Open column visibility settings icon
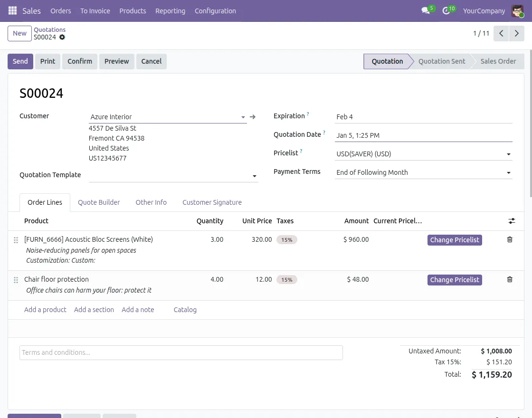Screen dimensions: 532x418 (x=512, y=221)
